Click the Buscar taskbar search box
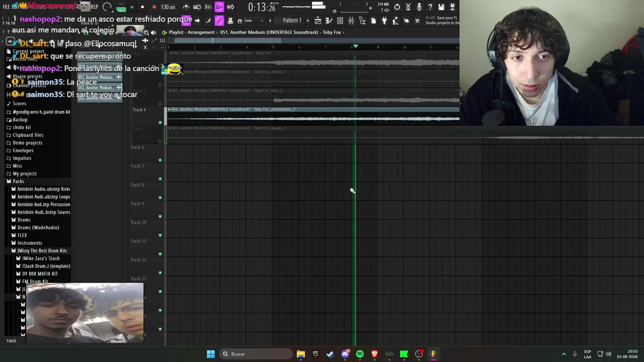This screenshot has width=644, height=362. pyautogui.click(x=257, y=354)
